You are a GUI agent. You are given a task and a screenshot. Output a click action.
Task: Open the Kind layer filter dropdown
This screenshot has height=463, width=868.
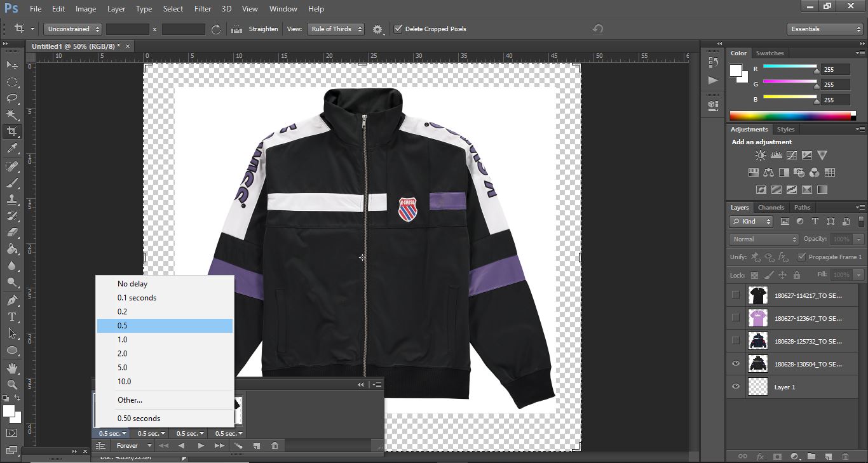pyautogui.click(x=751, y=222)
